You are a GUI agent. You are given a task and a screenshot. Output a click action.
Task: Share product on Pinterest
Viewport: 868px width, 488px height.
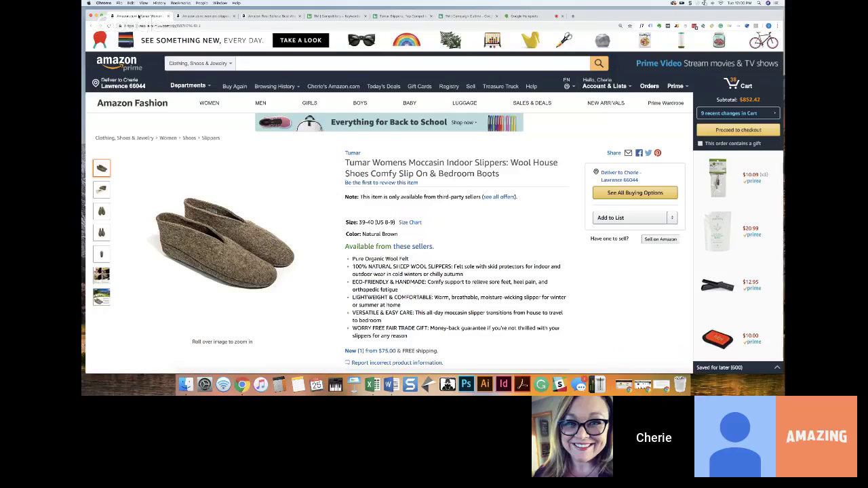tap(658, 153)
